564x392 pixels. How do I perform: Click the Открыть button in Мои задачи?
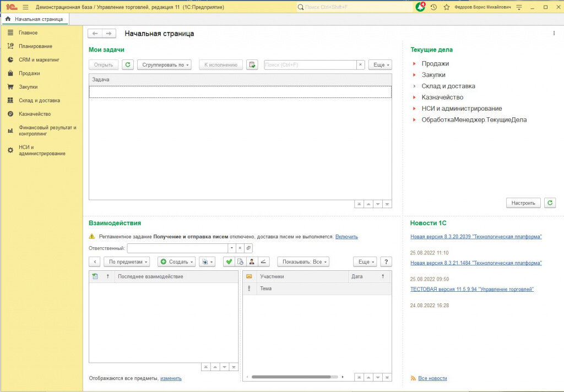point(104,65)
